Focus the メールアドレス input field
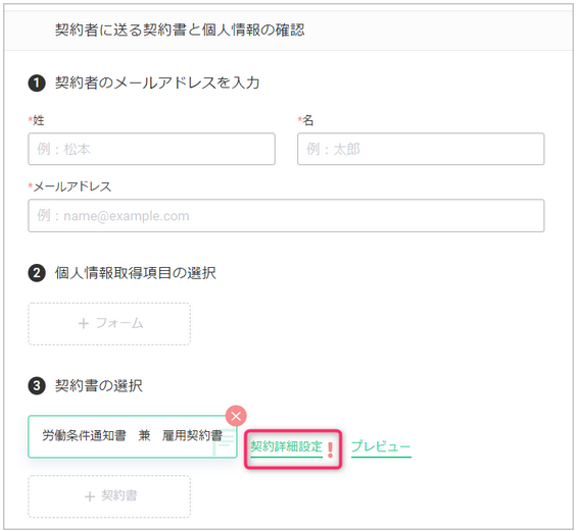The width and height of the screenshot is (576, 531). tap(286, 216)
